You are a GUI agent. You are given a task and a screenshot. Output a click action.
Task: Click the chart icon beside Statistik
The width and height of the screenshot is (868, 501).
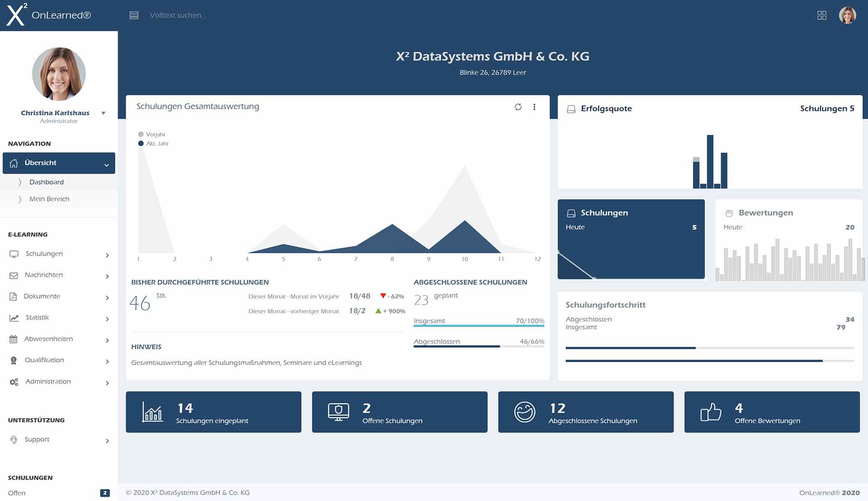click(14, 318)
